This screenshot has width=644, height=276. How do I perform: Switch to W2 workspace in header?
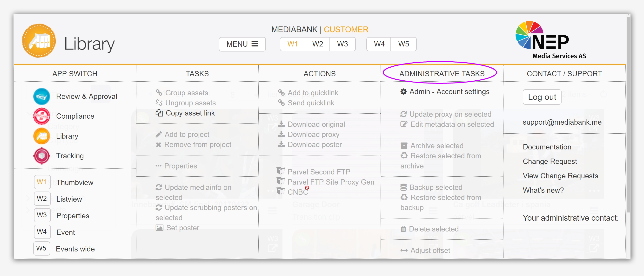(x=317, y=44)
